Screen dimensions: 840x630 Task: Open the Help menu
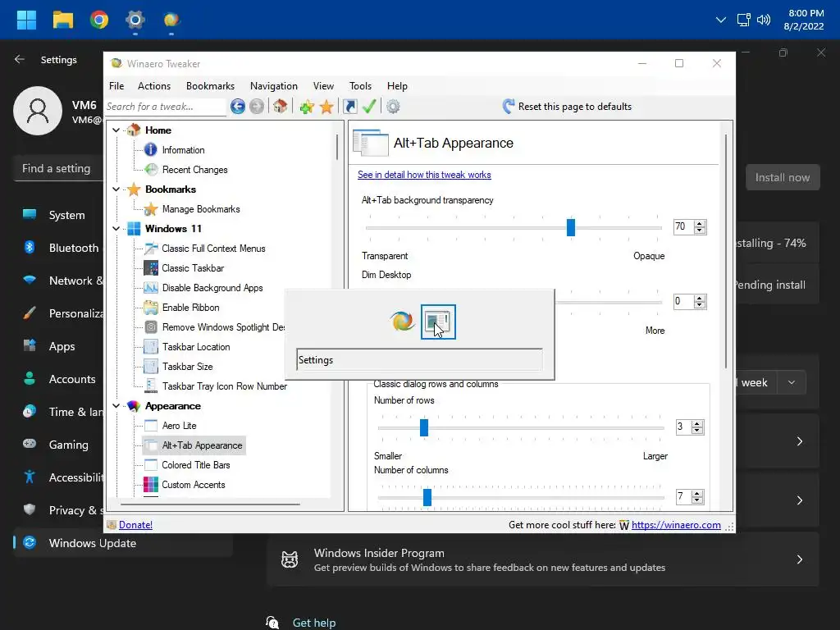[398, 85]
